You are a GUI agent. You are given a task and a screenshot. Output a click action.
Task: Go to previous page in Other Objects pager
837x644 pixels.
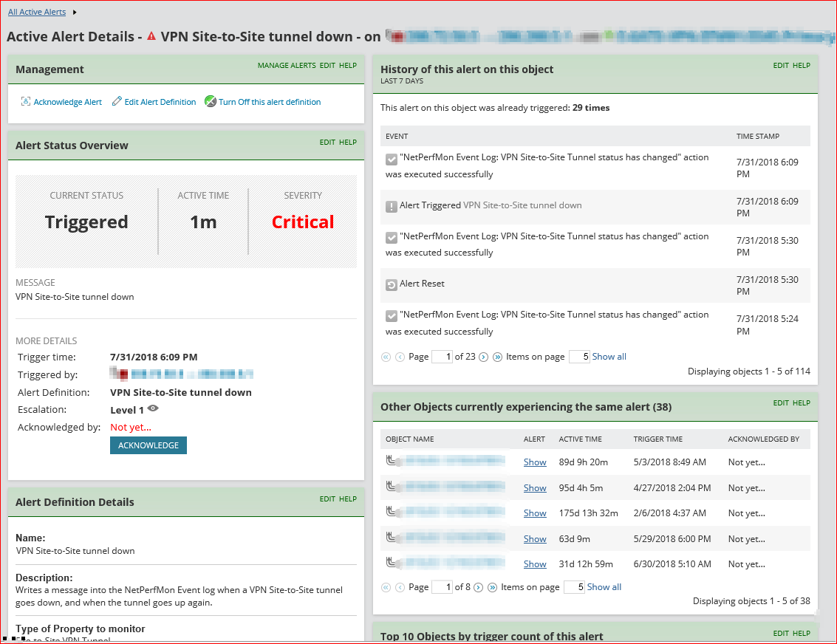[x=399, y=587]
